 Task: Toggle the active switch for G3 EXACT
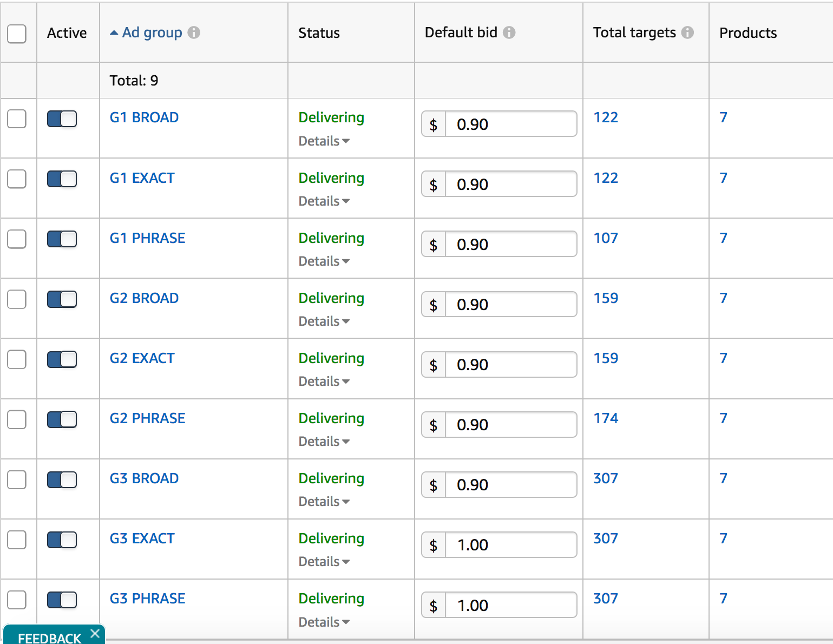point(62,539)
